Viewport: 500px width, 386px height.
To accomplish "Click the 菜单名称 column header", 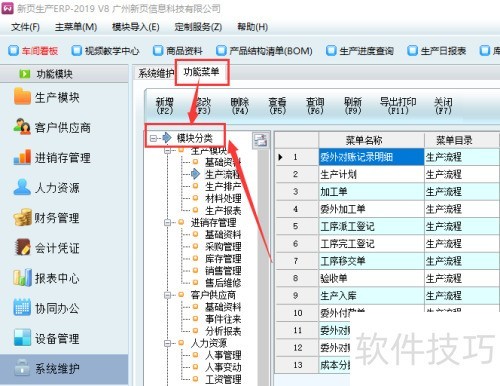I will [x=371, y=140].
